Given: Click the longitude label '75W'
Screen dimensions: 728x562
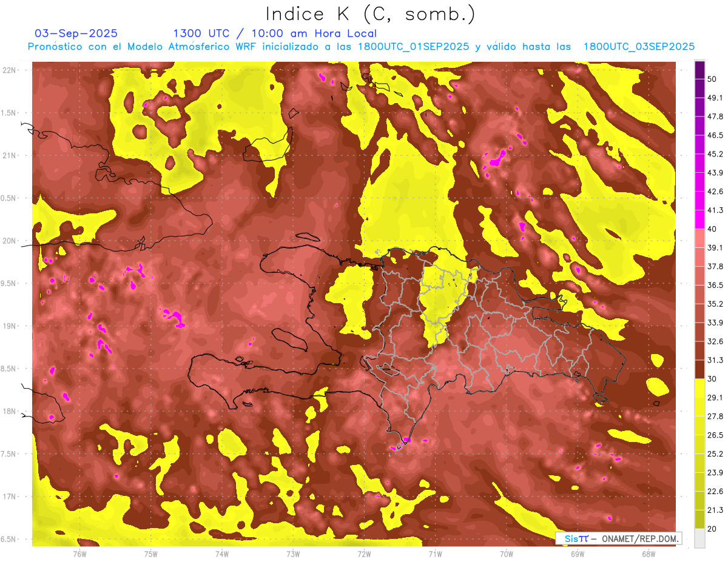Looking at the screenshot, I should pos(151,554).
